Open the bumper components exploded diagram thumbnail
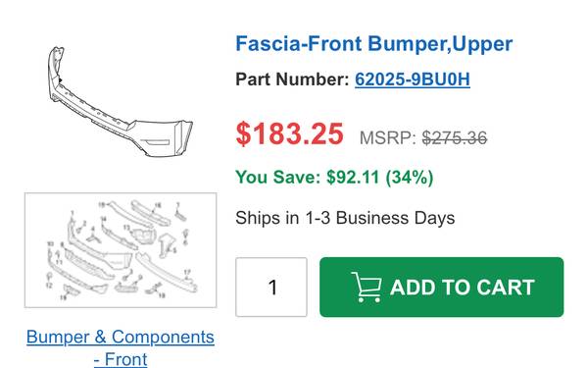Viewport: 588px width, 368px height. (121, 250)
